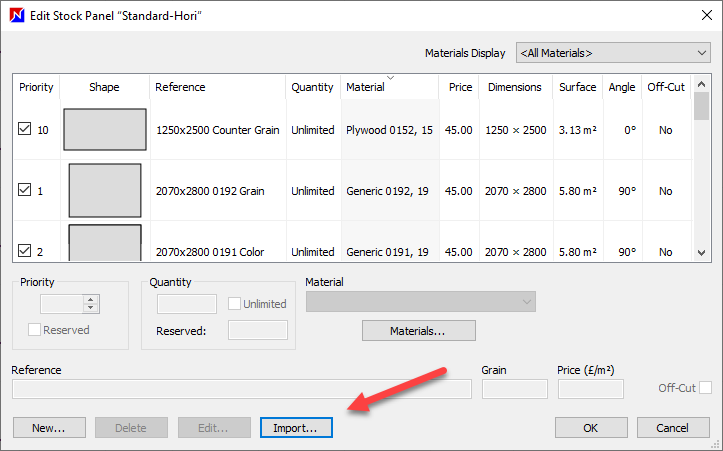Image resolution: width=723 pixels, height=451 pixels.
Task: Increase priority with spinner up arrow
Action: tap(91, 299)
